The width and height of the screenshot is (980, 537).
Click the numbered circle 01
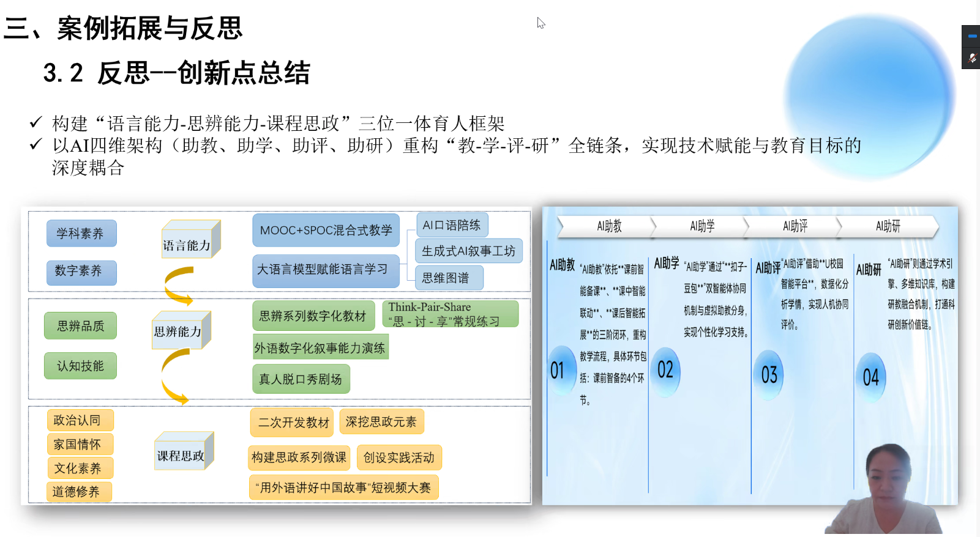click(561, 370)
